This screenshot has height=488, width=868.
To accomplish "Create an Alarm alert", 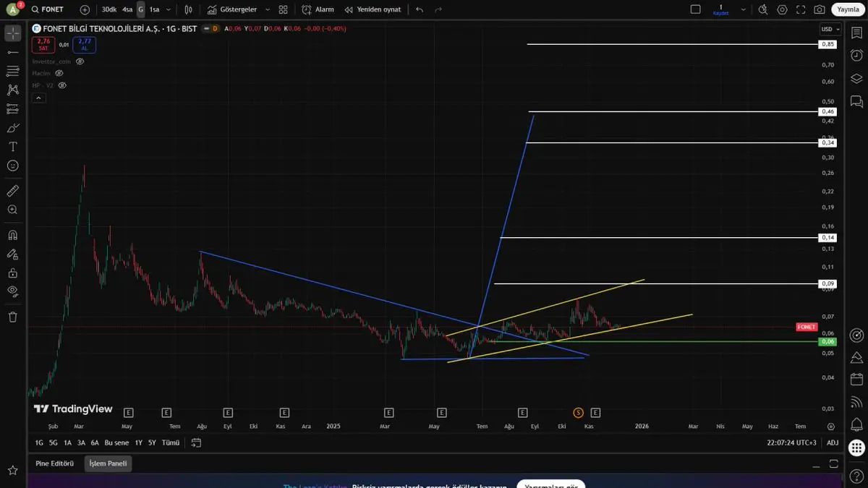I will pos(318,9).
